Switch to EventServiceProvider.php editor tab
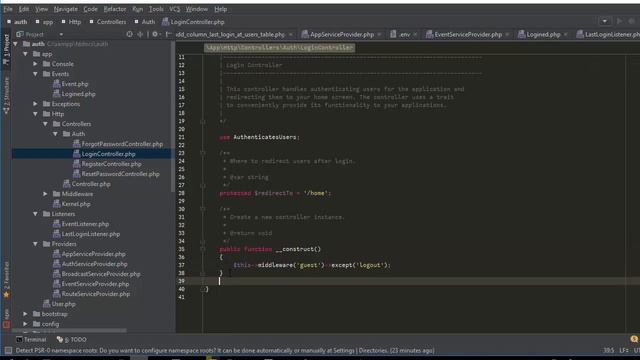 pyautogui.click(x=464, y=35)
